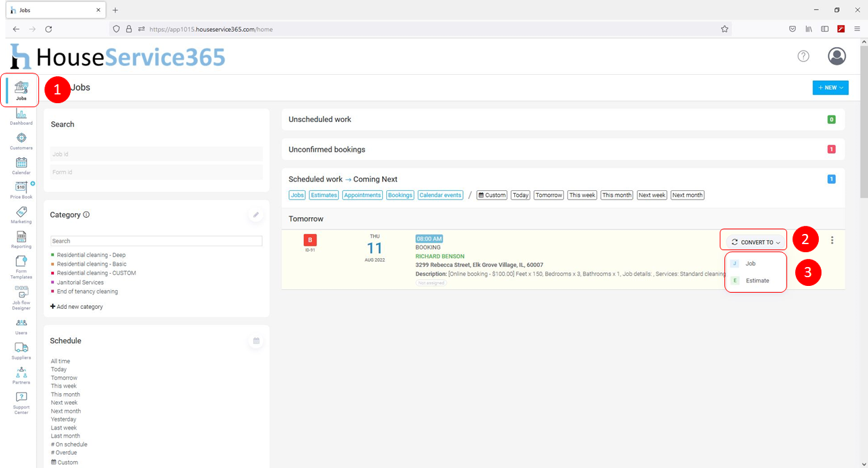The width and height of the screenshot is (868, 468).
Task: Open the browser library icon
Action: pos(809,29)
